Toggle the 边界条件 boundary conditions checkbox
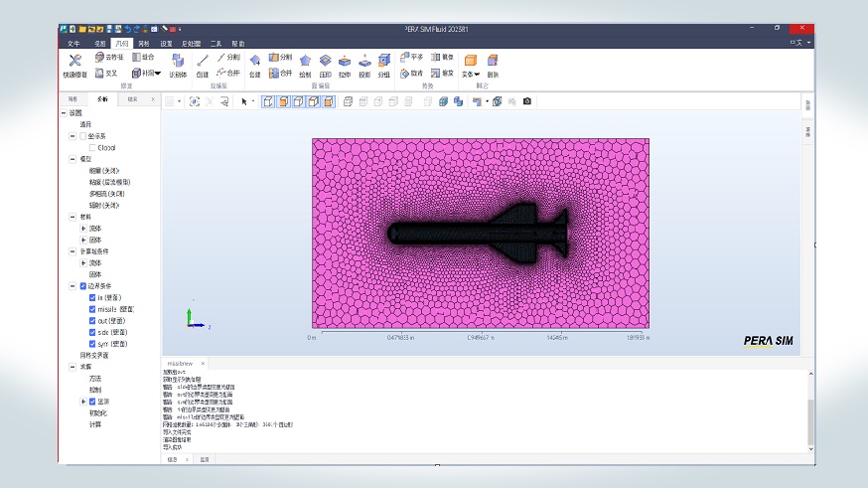 [x=83, y=285]
